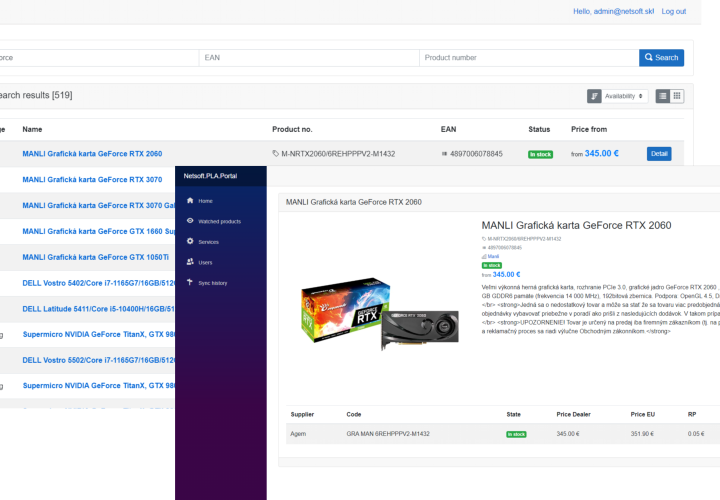Open DELL Latitude 5411 product link
720x500 pixels.
99,309
